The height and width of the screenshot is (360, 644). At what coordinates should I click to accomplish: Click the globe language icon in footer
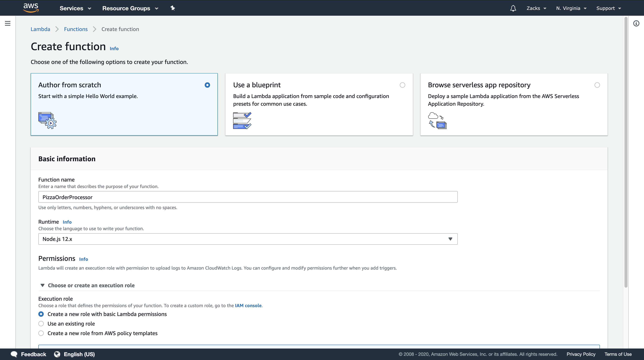57,354
